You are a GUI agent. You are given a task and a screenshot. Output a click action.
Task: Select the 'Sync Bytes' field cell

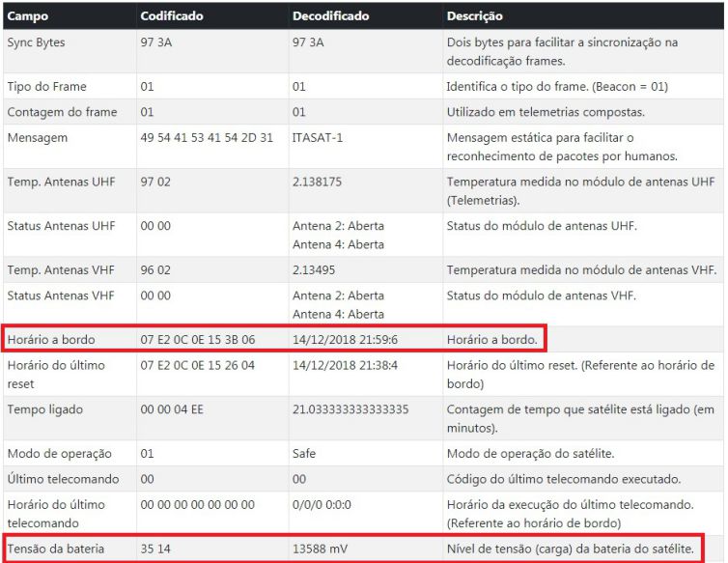(37, 42)
